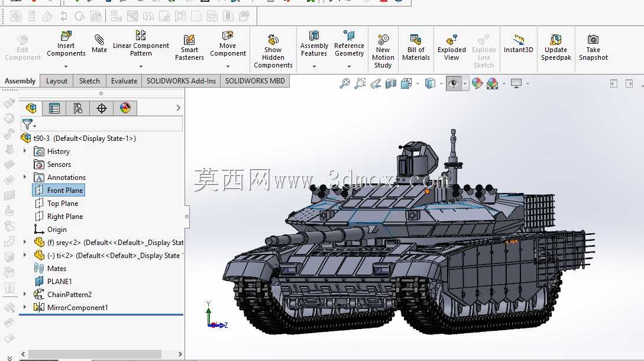Image resolution: width=644 pixels, height=361 pixels.
Task: Open SOLIDWORKS Add-Ins tab
Action: click(x=181, y=81)
